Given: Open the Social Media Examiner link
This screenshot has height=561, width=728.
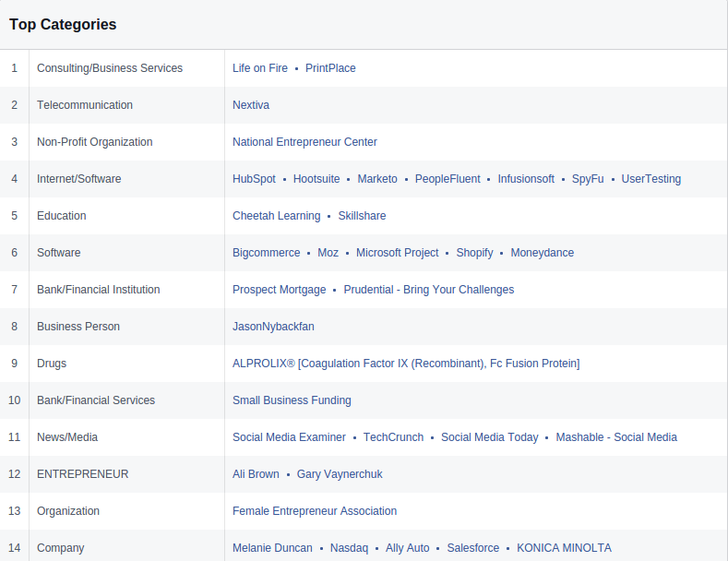Looking at the screenshot, I should pyautogui.click(x=289, y=437).
